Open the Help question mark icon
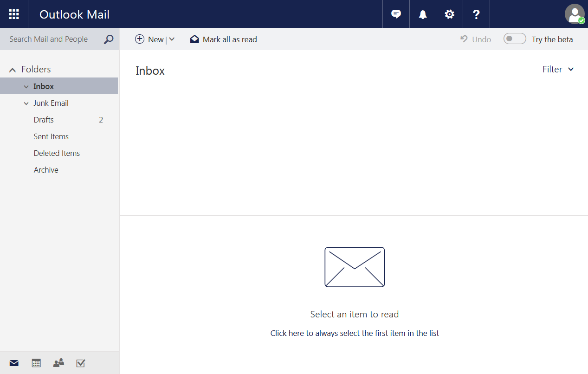Image resolution: width=588 pixels, height=374 pixels. [x=476, y=14]
